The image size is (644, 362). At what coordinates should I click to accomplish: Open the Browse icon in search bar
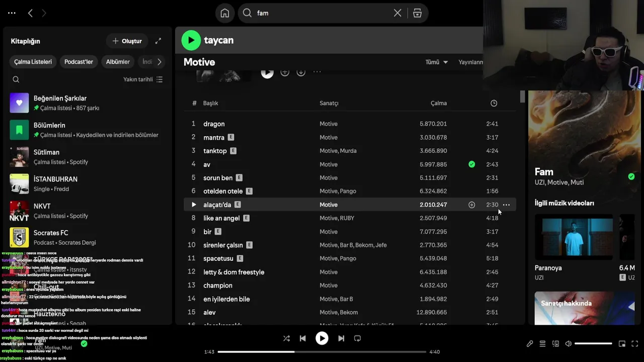pos(417,13)
